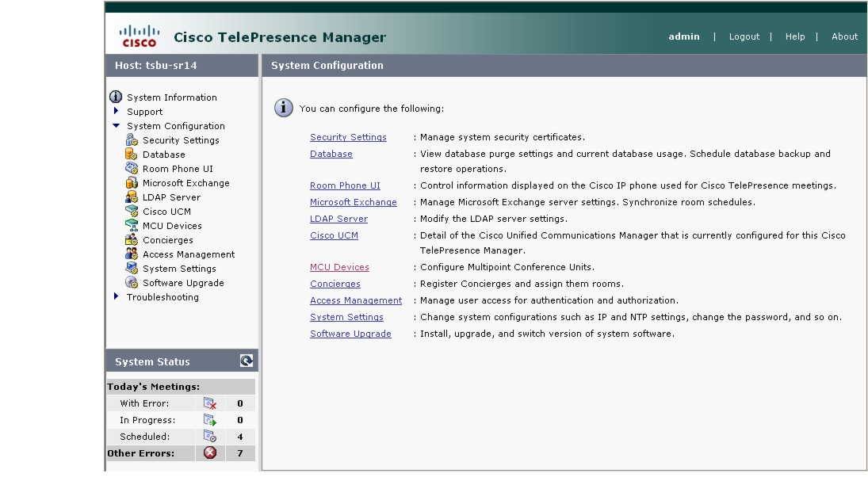Click the 'With Error:' status label
Screen dimensions: 868x504
[144, 403]
